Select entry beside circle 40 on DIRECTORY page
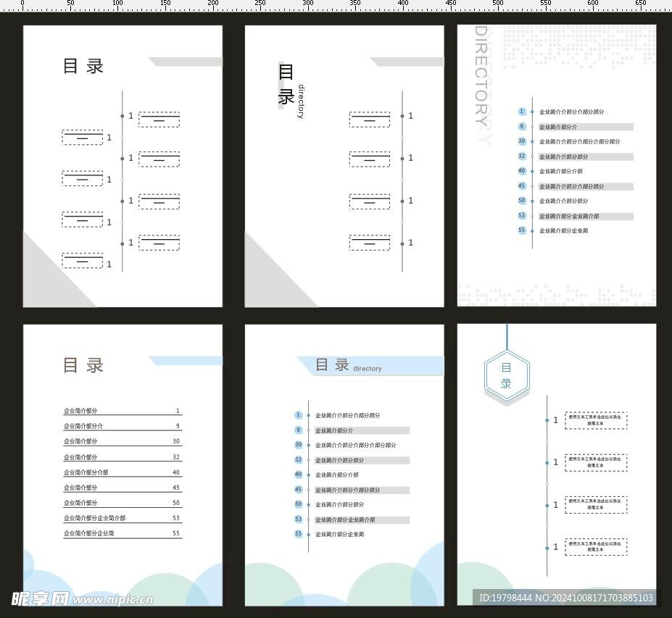Image resolution: width=672 pixels, height=618 pixels. tap(560, 171)
